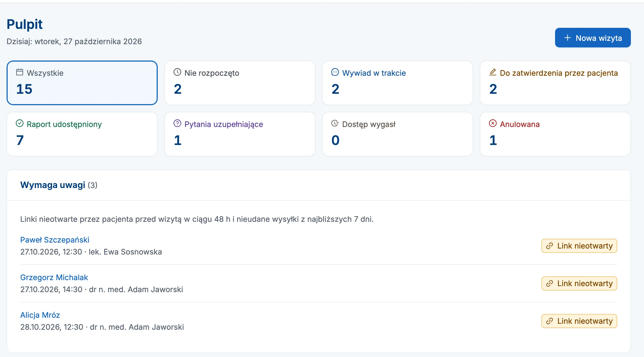The image size is (644, 357).
Task: Select the Wszystkie filter card
Action: pyautogui.click(x=82, y=83)
